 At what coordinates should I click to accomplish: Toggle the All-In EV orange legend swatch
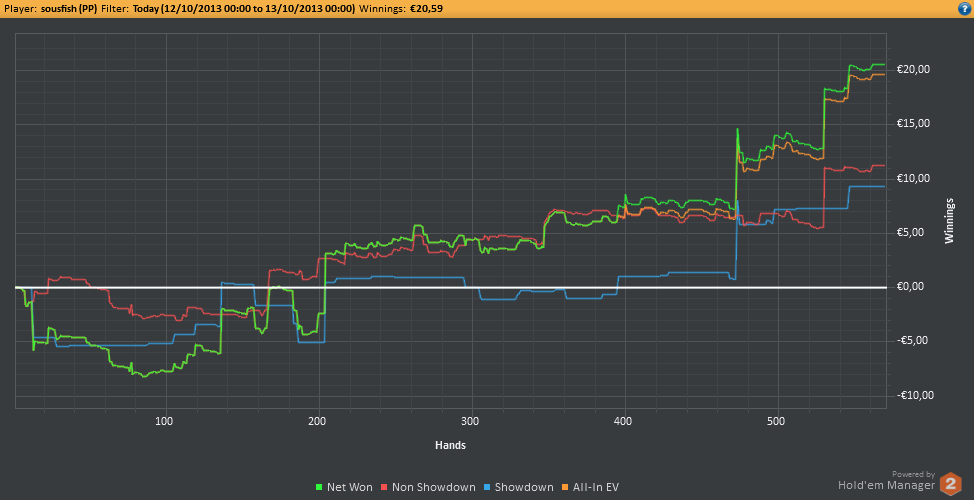(565, 488)
